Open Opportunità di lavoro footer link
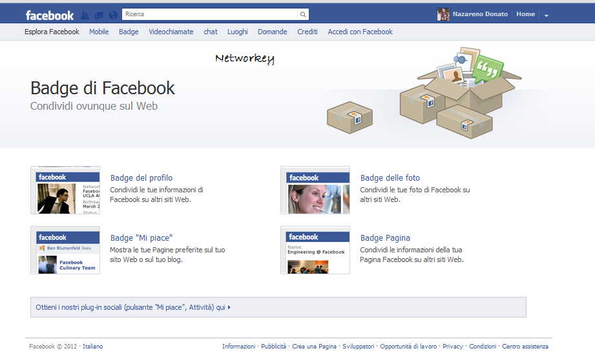Viewport: 595px width, 364px height. click(408, 346)
